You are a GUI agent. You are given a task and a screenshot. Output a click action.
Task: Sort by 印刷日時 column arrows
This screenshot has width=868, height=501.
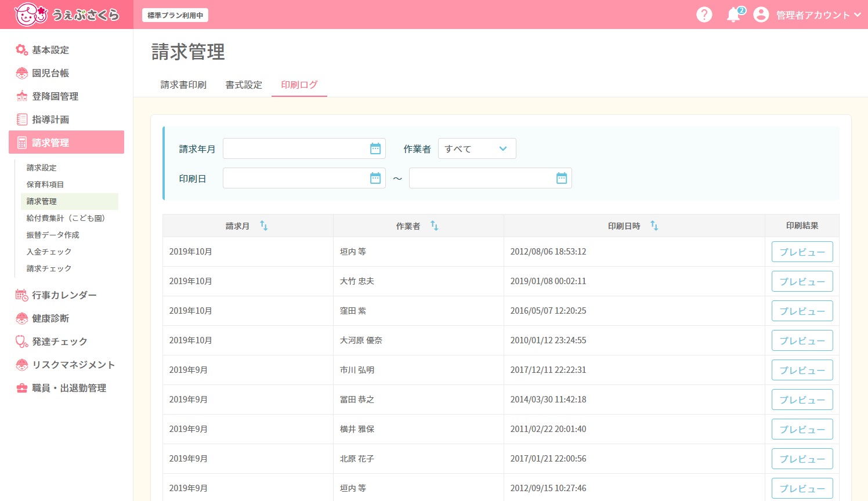[x=654, y=226]
